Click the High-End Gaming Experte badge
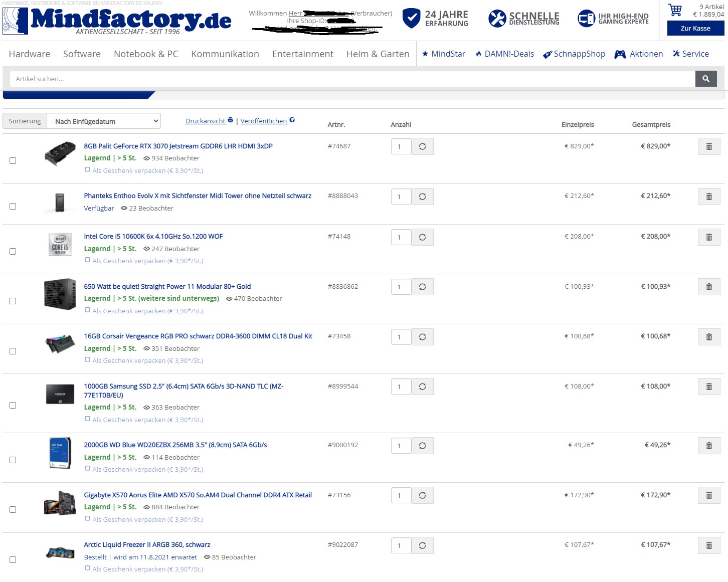The height and width of the screenshot is (582, 728). click(x=613, y=19)
